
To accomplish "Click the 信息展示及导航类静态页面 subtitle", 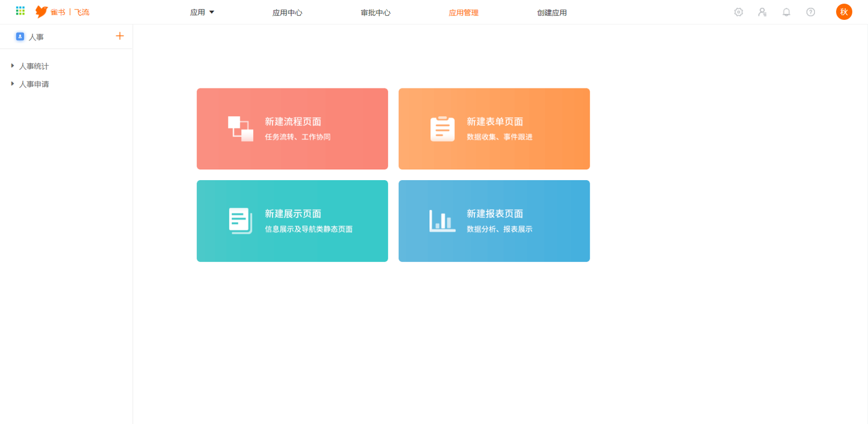I will [x=309, y=229].
